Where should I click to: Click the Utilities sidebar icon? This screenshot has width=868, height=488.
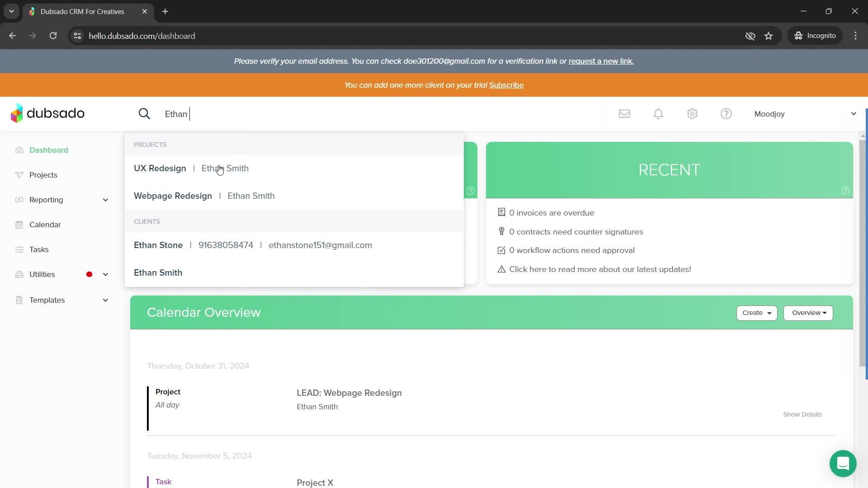click(19, 274)
